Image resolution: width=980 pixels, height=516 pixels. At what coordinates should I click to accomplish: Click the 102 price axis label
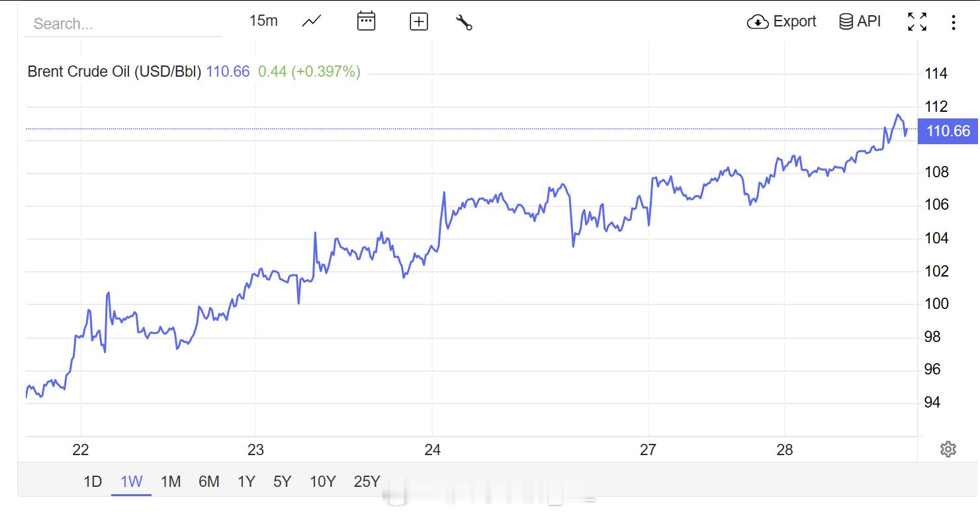[936, 271]
